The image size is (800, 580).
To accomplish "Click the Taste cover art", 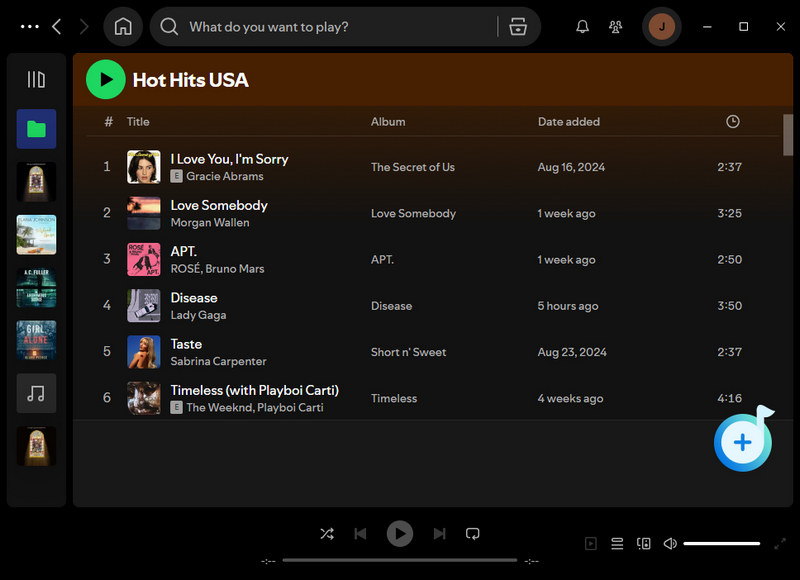I will click(x=143, y=352).
